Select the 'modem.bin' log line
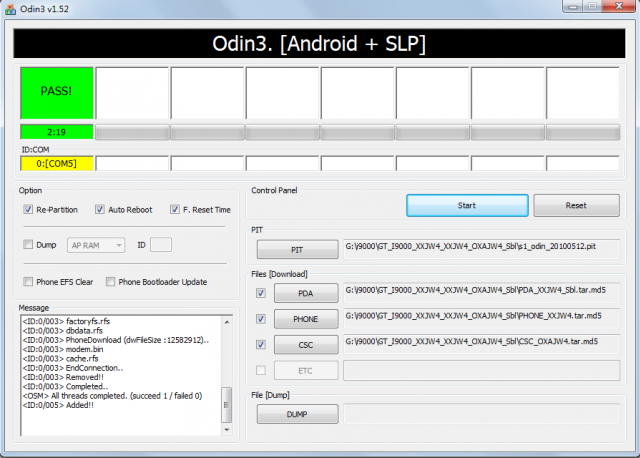Image resolution: width=640 pixels, height=458 pixels. [63, 349]
